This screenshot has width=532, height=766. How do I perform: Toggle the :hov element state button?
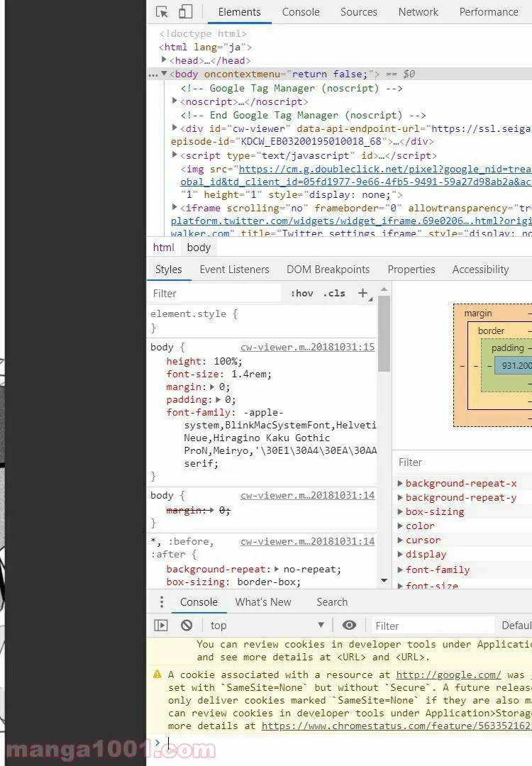[301, 293]
